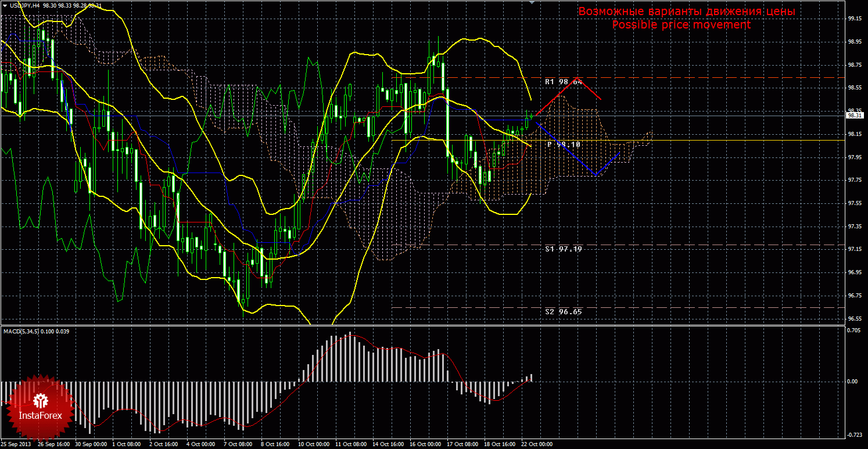
Task: Click the 17 Oct 08:00 time label
Action: click(462, 444)
